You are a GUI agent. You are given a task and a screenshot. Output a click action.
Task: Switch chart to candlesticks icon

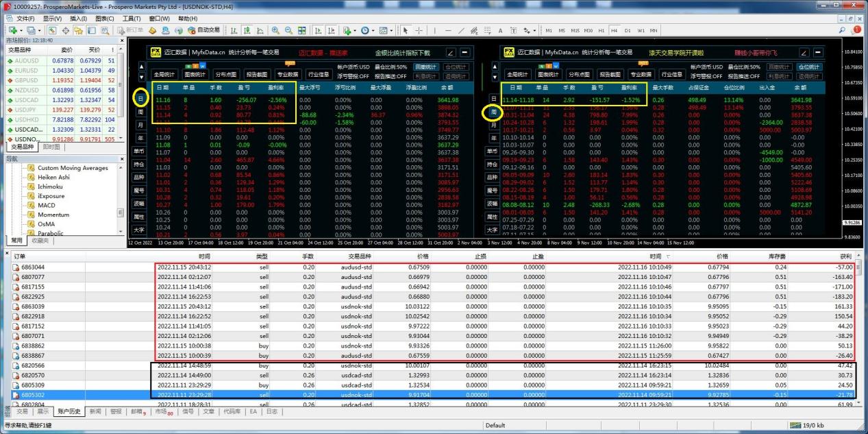pos(246,30)
